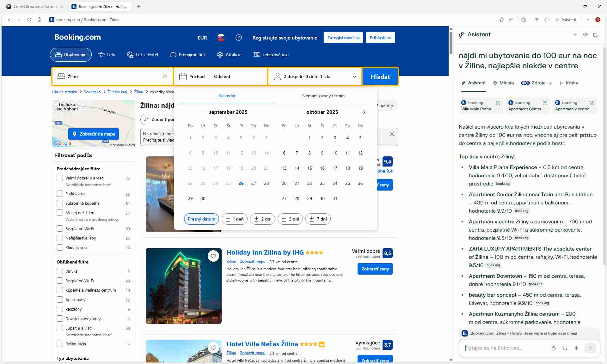Clear the Žilina destination with the X icon
The height and width of the screenshot is (364, 607).
pyautogui.click(x=165, y=76)
